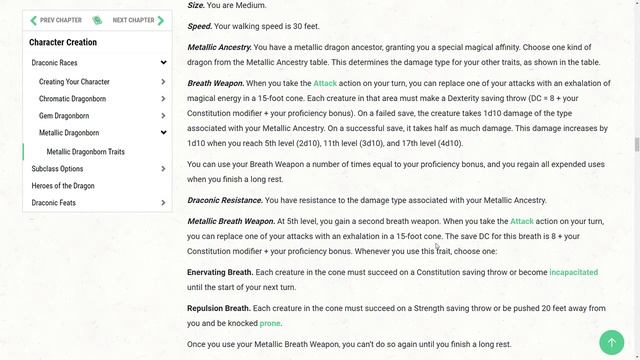Expand Gem Dragonborn chevron
The image size is (640, 360).
coord(163,116)
